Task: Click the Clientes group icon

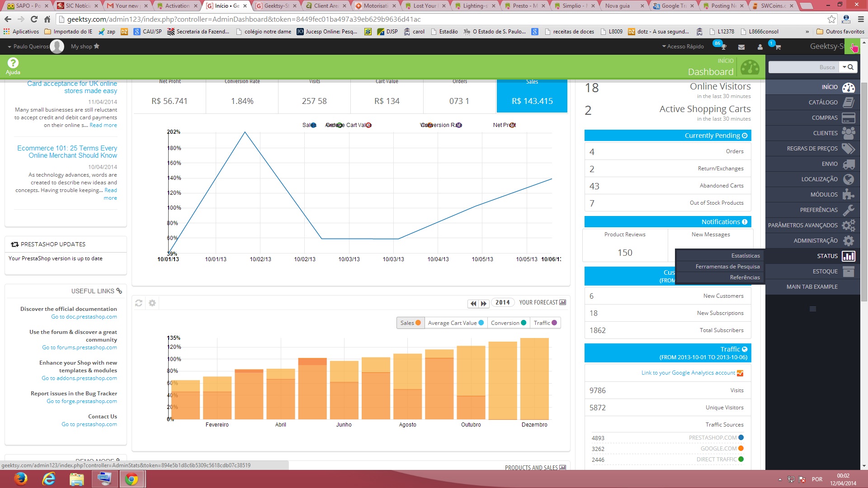Action: (849, 133)
